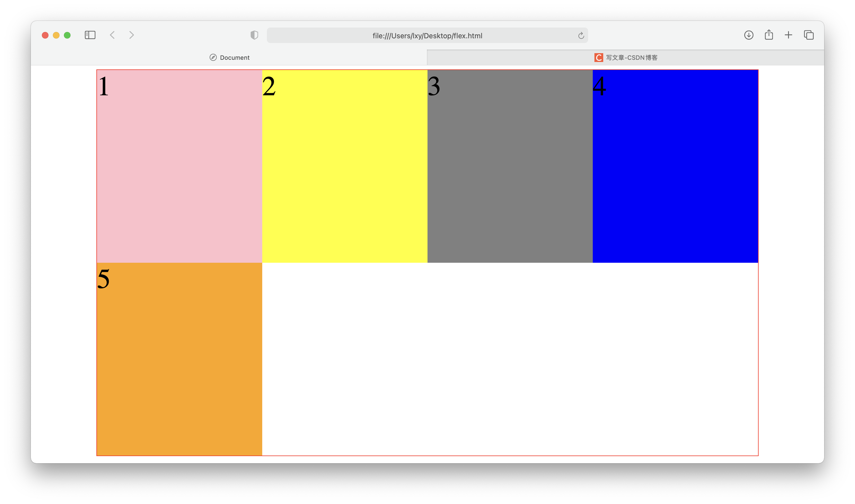Go back with the left arrow
Screen dimensions: 855x504
coord(112,35)
